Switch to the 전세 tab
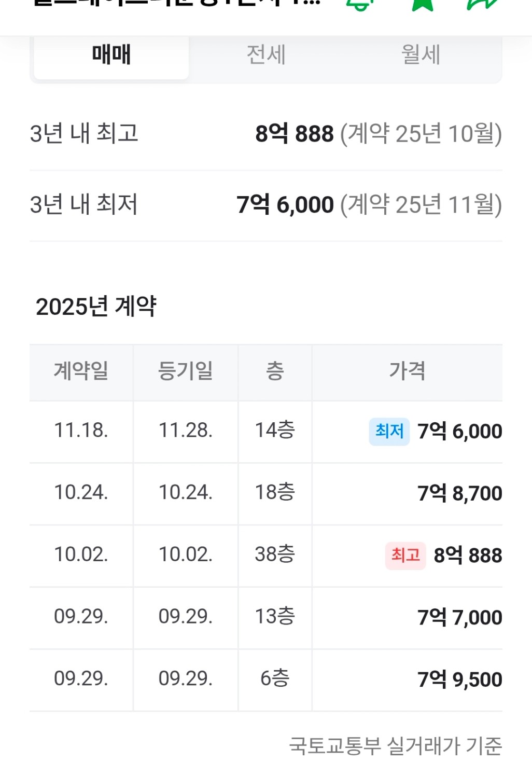The height and width of the screenshot is (776, 532). tap(266, 55)
